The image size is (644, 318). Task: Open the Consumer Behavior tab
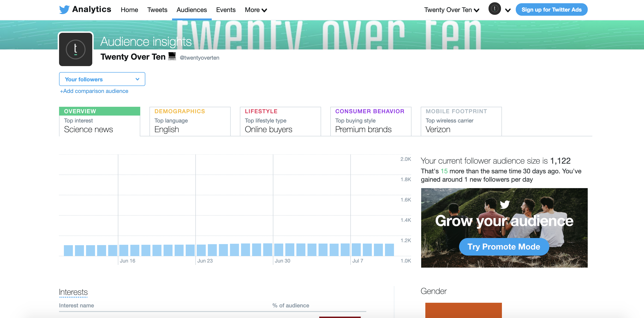pyautogui.click(x=370, y=121)
